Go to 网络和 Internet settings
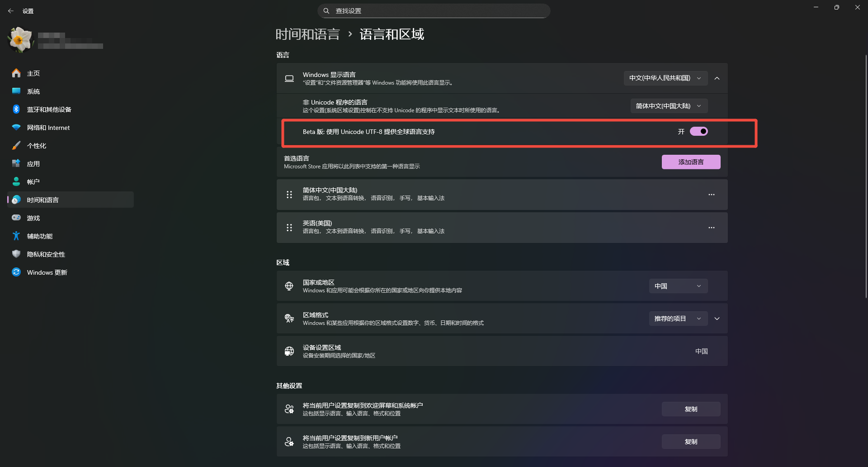This screenshot has height=467, width=868. (x=48, y=128)
